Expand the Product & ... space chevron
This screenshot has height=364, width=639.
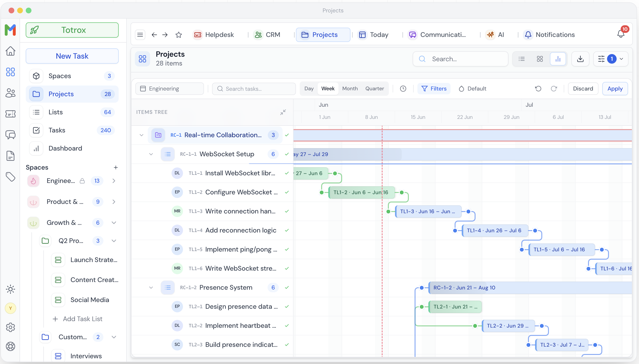[114, 202]
